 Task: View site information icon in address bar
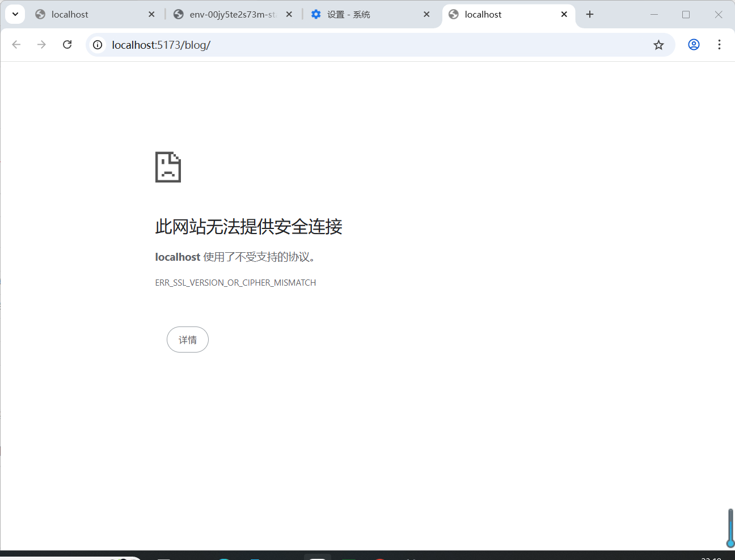(98, 45)
